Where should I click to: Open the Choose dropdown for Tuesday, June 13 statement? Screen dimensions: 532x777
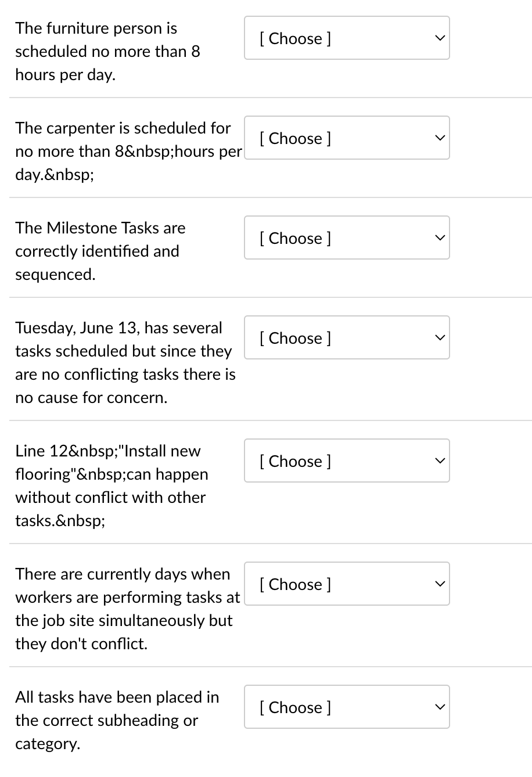(x=347, y=337)
